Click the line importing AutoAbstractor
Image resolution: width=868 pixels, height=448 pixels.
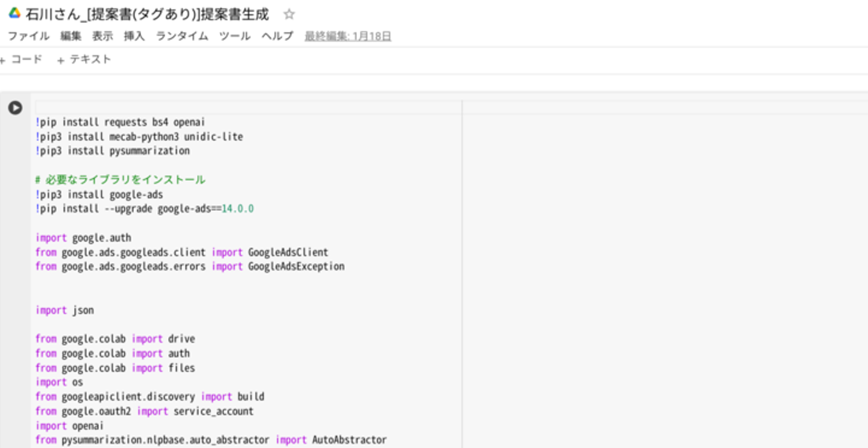(x=211, y=440)
